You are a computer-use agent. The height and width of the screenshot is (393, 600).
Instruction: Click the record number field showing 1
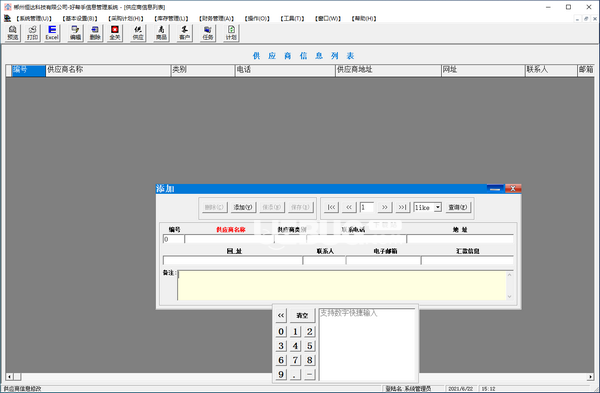pos(367,207)
